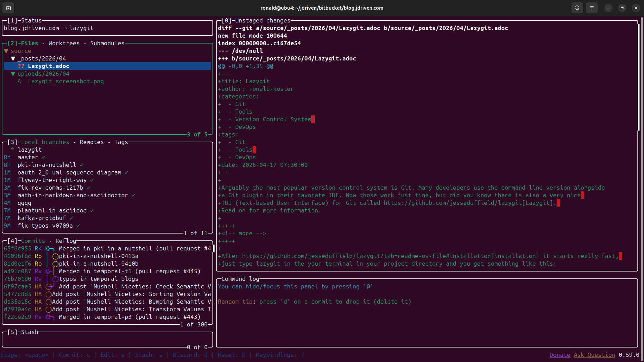The height and width of the screenshot is (362, 644).
Task: Open the Remotes tab in branches panel
Action: [x=92, y=142]
